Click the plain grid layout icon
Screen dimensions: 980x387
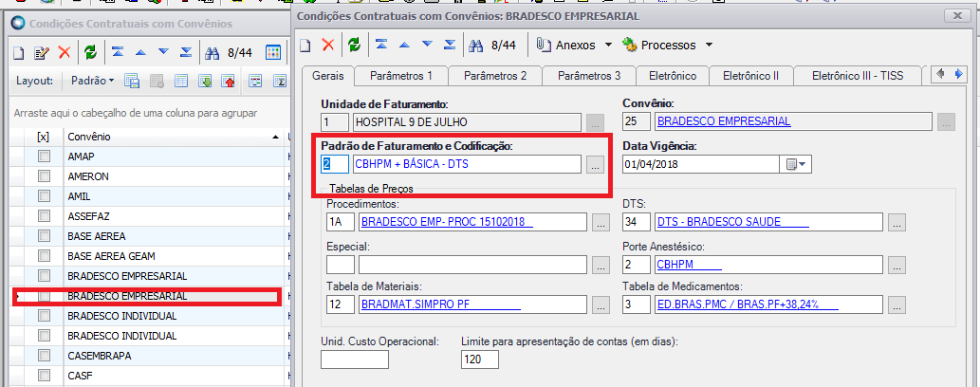coord(180,82)
